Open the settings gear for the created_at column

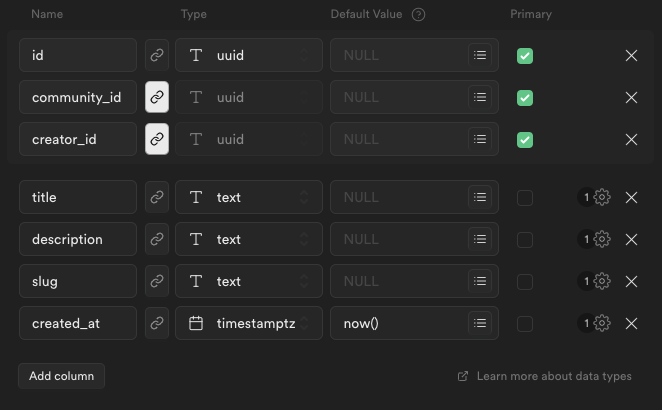[601, 323]
